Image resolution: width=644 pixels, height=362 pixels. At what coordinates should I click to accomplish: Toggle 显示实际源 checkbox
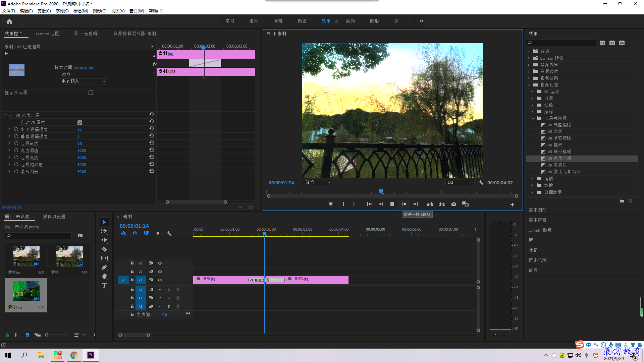(91, 93)
